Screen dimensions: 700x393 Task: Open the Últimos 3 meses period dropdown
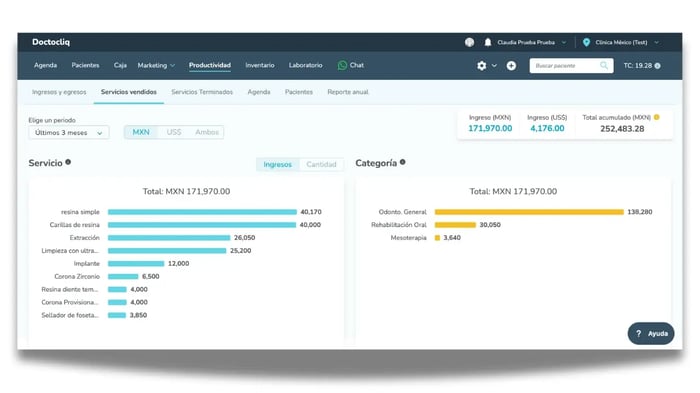(69, 133)
